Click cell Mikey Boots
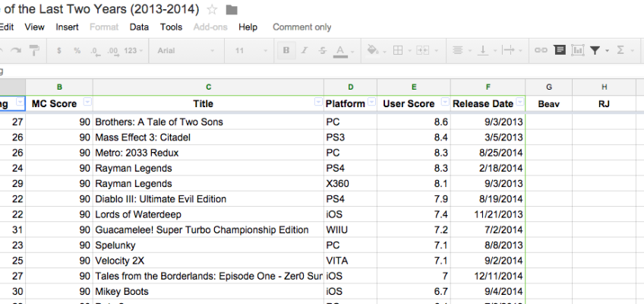 click(x=209, y=292)
